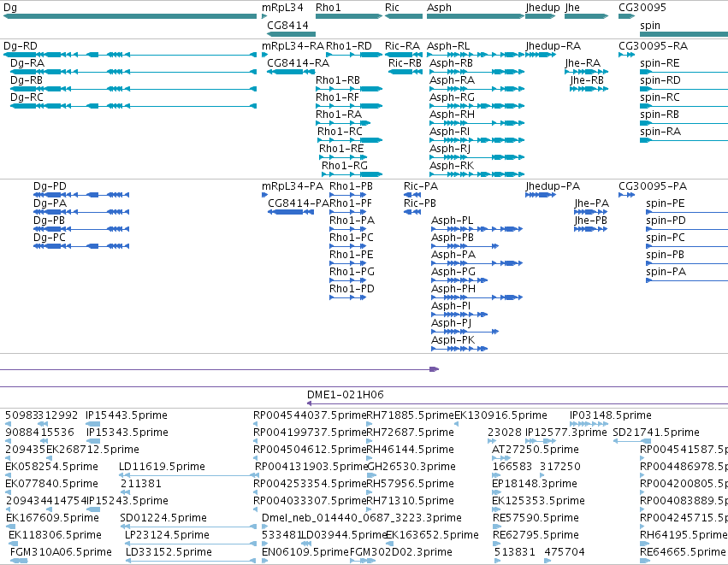Click protein CG8414-PA glyph
728x565 pixels.
point(291,212)
